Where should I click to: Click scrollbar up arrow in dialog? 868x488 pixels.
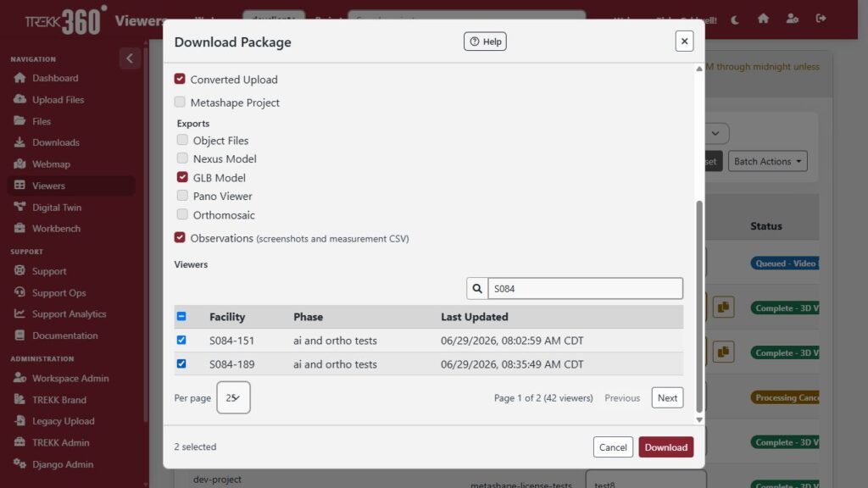click(699, 69)
